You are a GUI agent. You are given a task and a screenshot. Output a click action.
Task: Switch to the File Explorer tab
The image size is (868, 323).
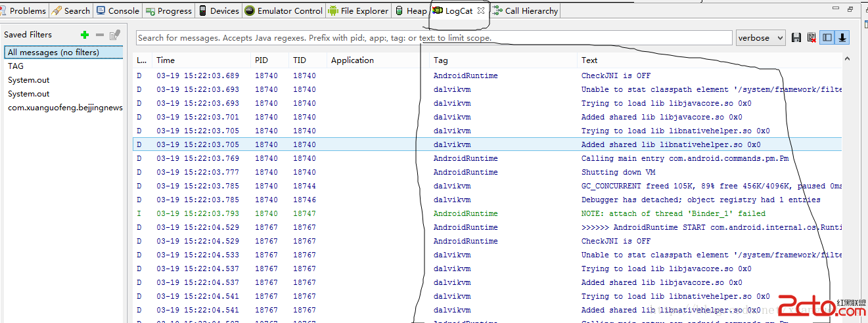coord(358,11)
